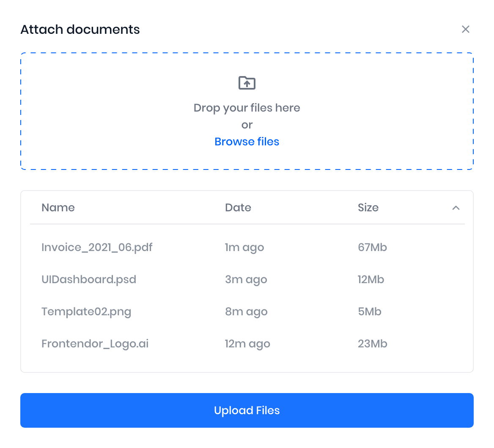Click the upload folder icon

pos(247,83)
